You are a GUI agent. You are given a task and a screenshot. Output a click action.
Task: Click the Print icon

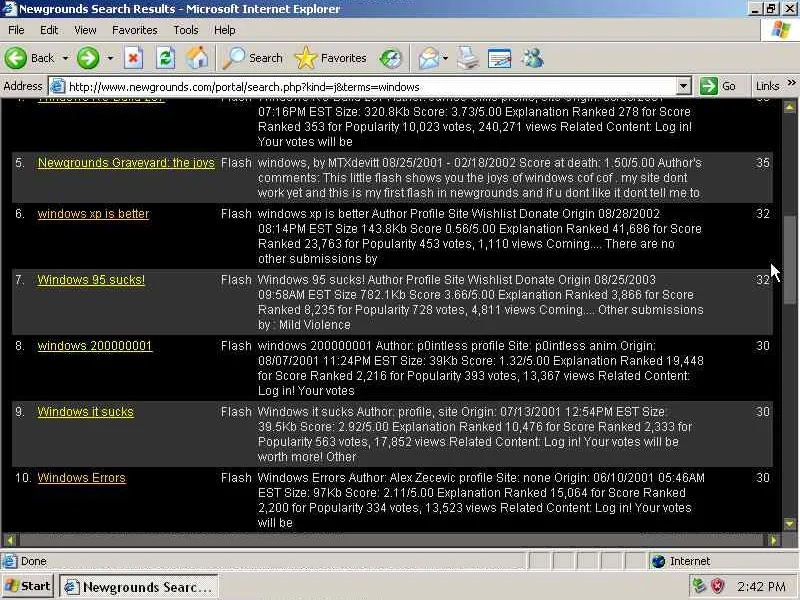click(467, 58)
